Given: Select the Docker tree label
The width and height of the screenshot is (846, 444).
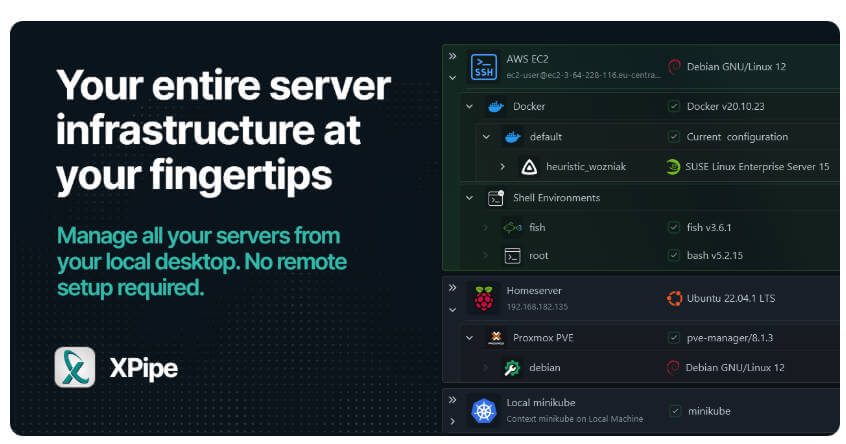Looking at the screenshot, I should (x=529, y=107).
